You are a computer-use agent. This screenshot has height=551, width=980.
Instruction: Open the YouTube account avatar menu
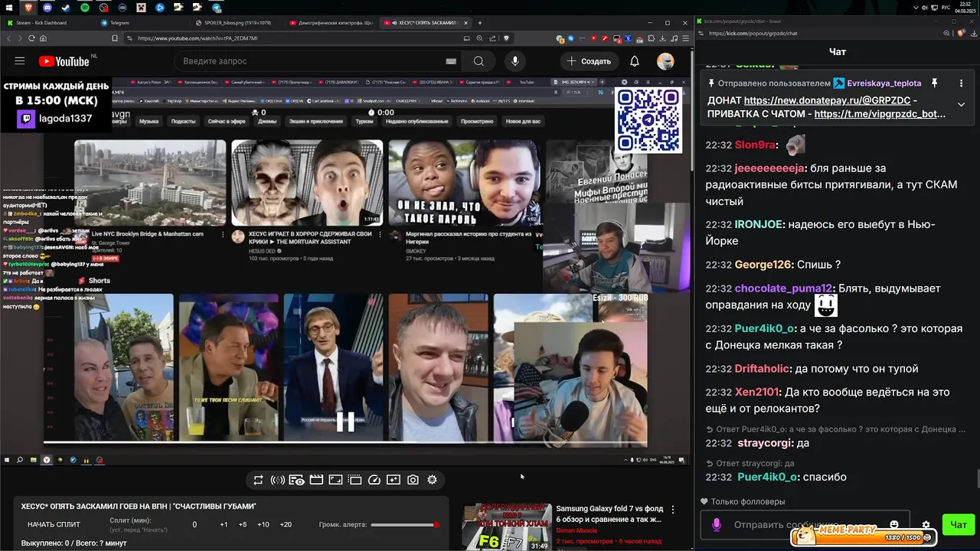tap(665, 61)
